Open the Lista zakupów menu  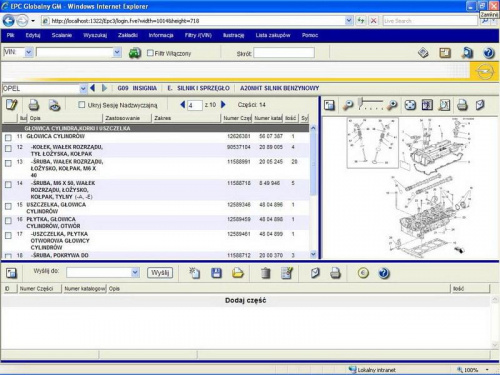[x=273, y=35]
